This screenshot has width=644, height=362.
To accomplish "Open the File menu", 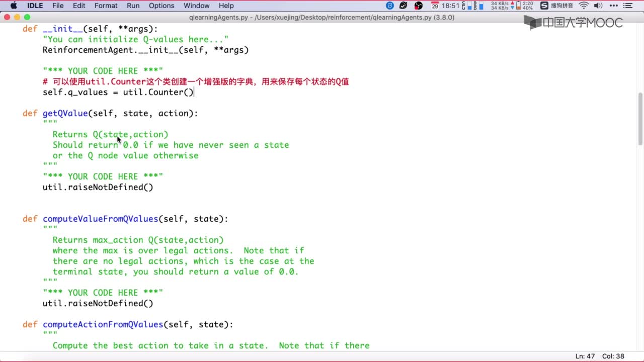I will click(x=58, y=6).
